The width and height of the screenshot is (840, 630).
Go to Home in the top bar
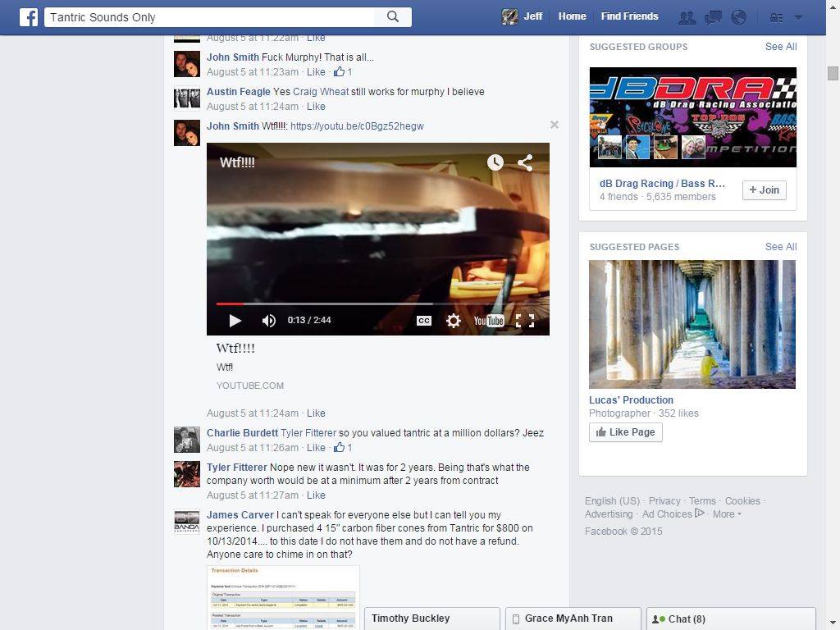572,16
